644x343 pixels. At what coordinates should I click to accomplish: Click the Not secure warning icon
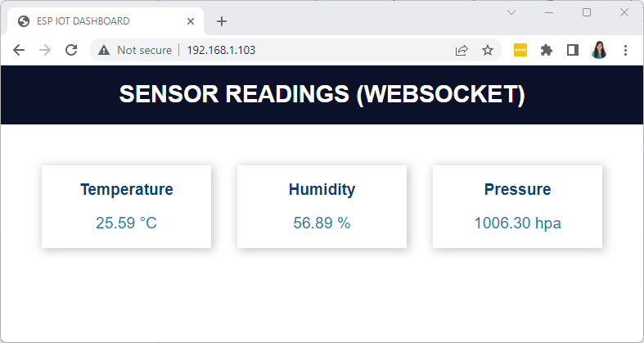click(104, 50)
